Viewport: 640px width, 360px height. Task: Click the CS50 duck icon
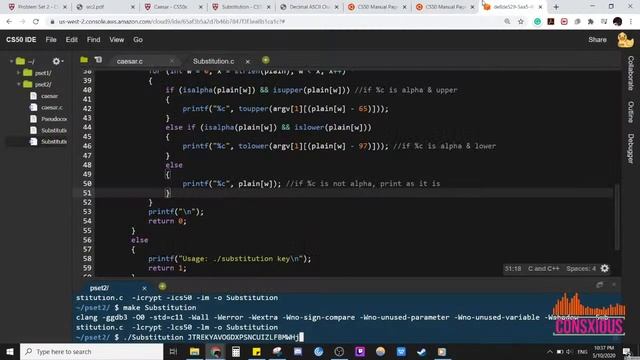point(624,40)
